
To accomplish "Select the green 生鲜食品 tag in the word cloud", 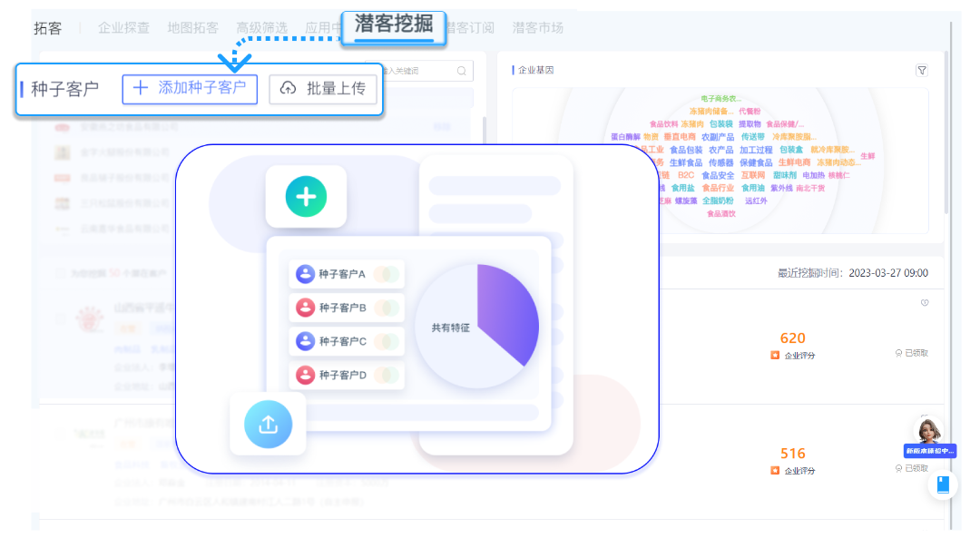I will point(686,163).
